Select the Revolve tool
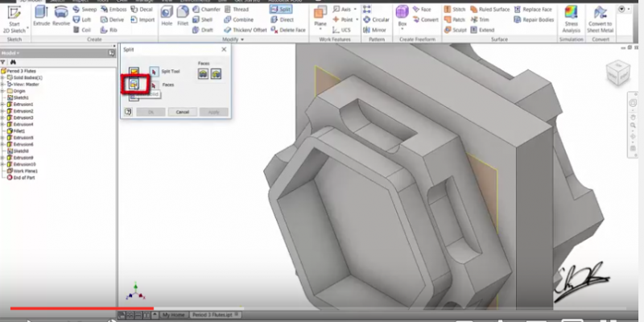 (x=61, y=15)
